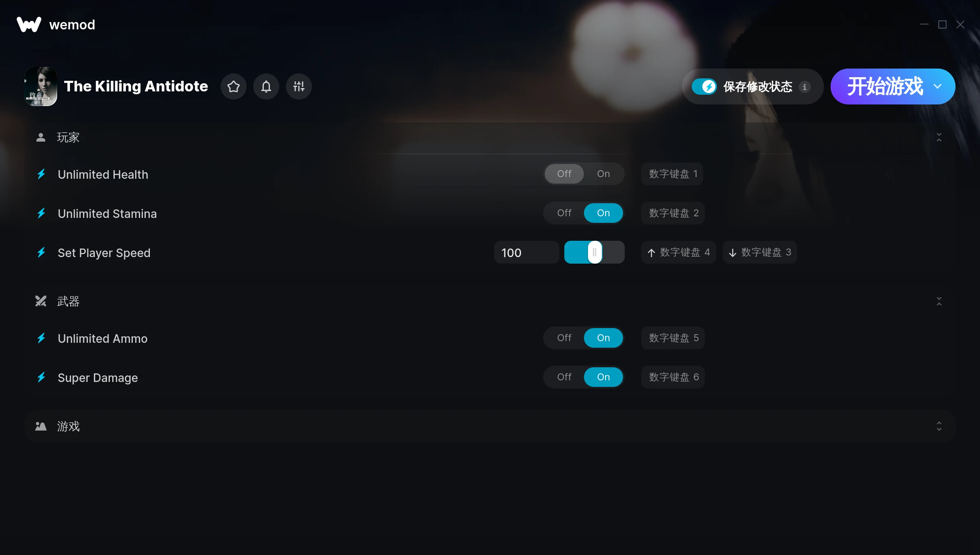Click the lightning bolt icon for Set Player Speed
The width and height of the screenshot is (980, 555).
[x=41, y=252]
